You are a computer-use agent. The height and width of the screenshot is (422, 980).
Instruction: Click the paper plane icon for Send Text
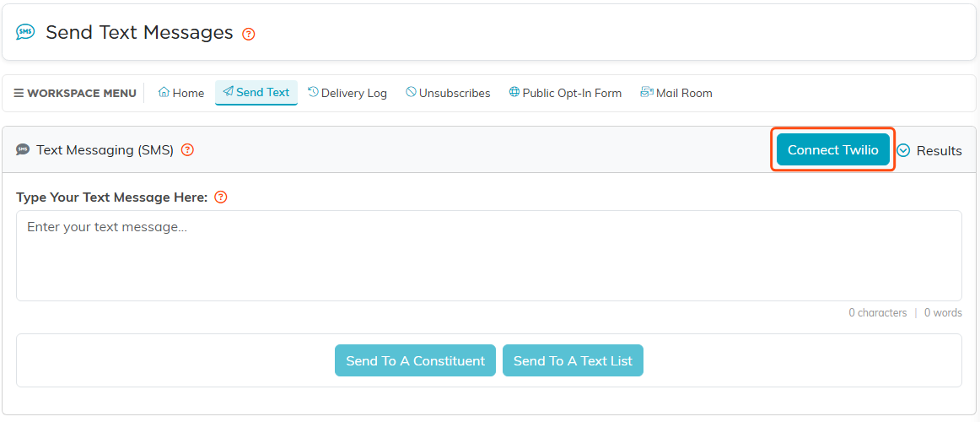[228, 92]
